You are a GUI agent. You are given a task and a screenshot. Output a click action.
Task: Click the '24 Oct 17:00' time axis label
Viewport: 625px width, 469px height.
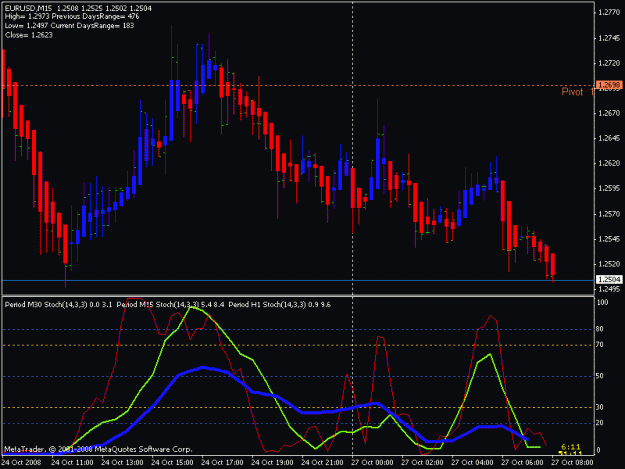pos(222,463)
